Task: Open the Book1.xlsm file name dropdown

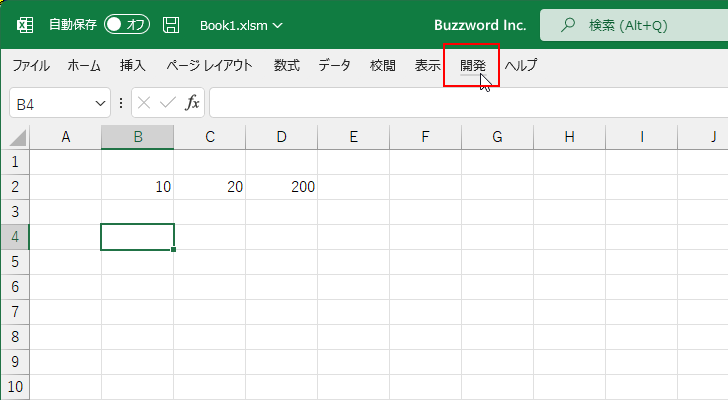Action: tap(241, 26)
